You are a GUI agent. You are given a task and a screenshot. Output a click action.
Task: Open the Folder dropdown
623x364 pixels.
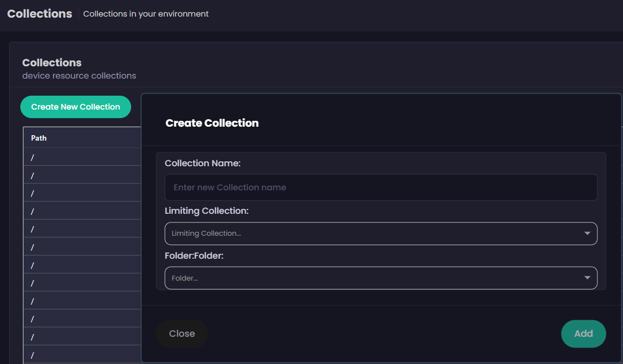[x=375, y=278]
